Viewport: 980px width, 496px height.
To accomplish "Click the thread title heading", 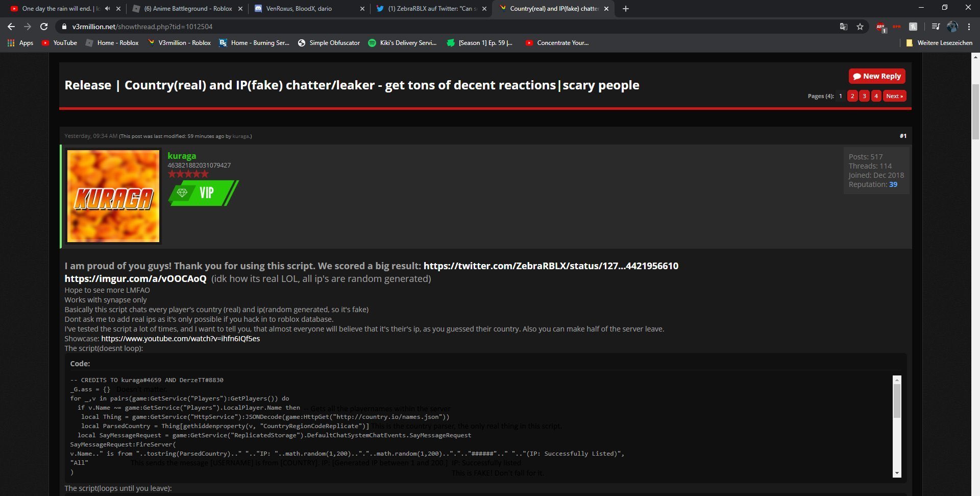I will pos(352,85).
